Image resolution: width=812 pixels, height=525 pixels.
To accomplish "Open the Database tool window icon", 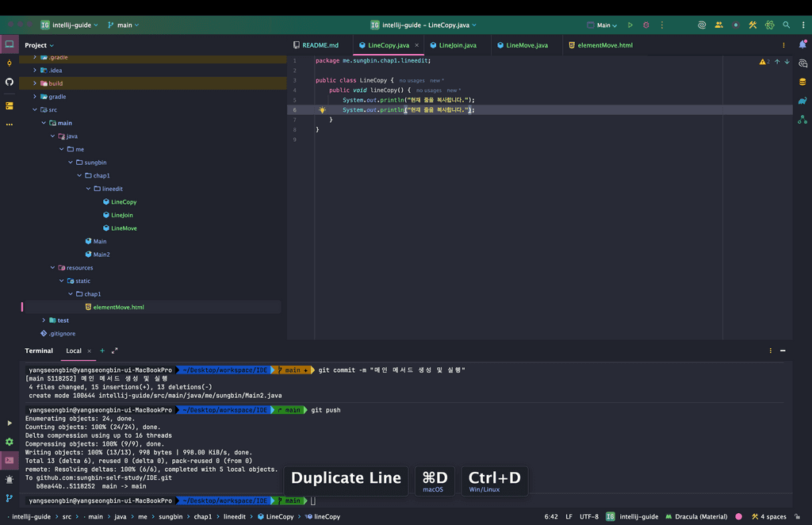I will pos(802,82).
